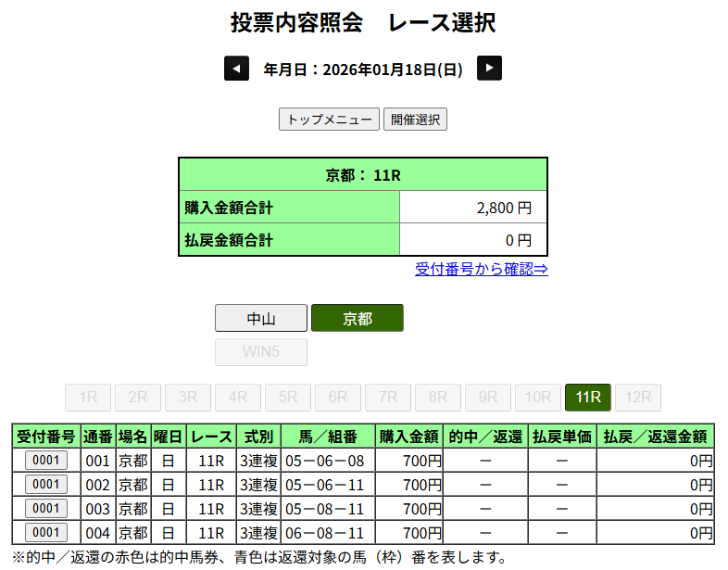Open receipt 0001 for bet 05-06-11
This screenshot has height=570, width=728.
(46, 484)
